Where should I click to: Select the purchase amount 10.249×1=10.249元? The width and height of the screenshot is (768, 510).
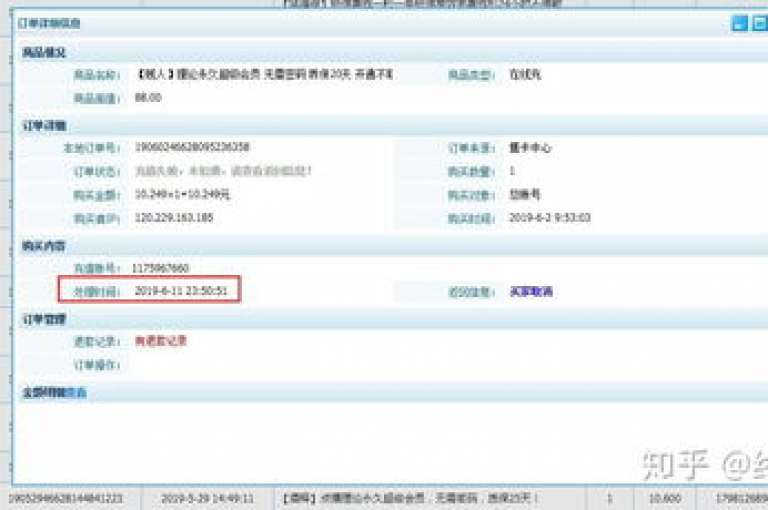coord(182,194)
